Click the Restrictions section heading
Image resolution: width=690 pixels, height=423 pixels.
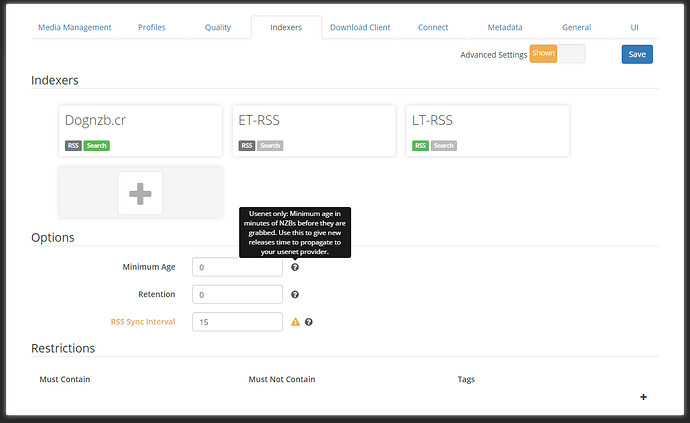pos(63,348)
